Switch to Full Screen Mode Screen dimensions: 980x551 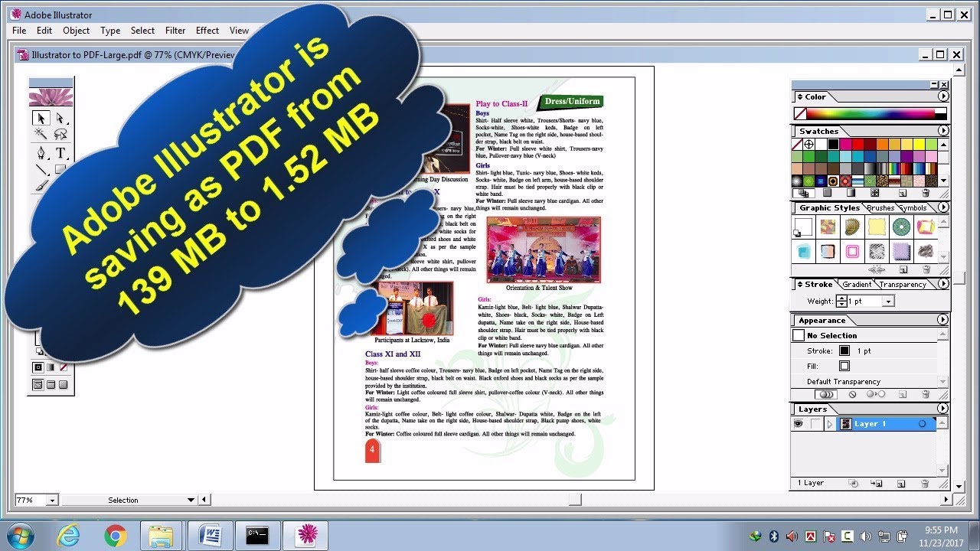(64, 384)
